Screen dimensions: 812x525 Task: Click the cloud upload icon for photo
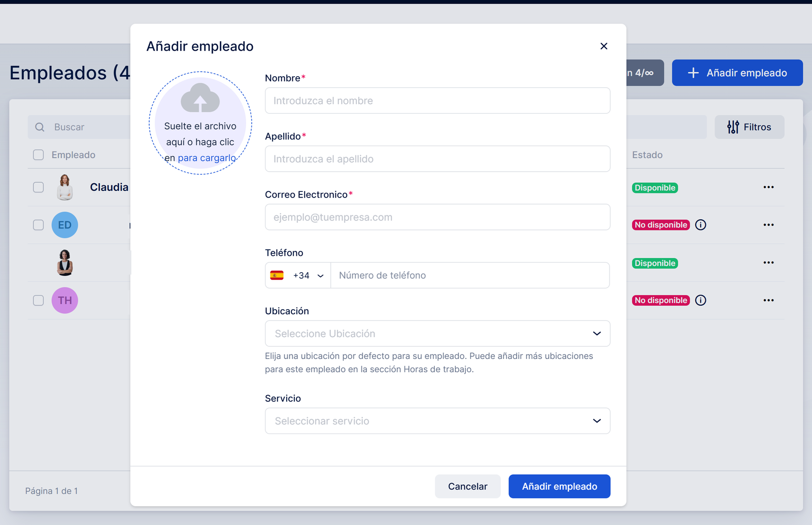point(200,98)
